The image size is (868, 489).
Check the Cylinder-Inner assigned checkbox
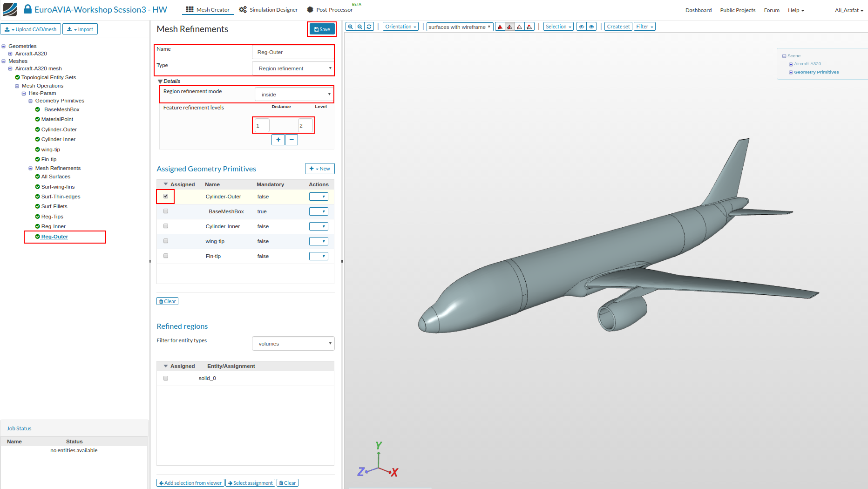pyautogui.click(x=166, y=226)
